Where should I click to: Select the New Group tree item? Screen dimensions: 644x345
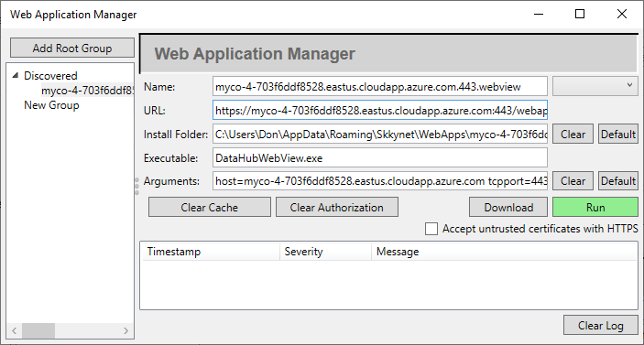(51, 105)
